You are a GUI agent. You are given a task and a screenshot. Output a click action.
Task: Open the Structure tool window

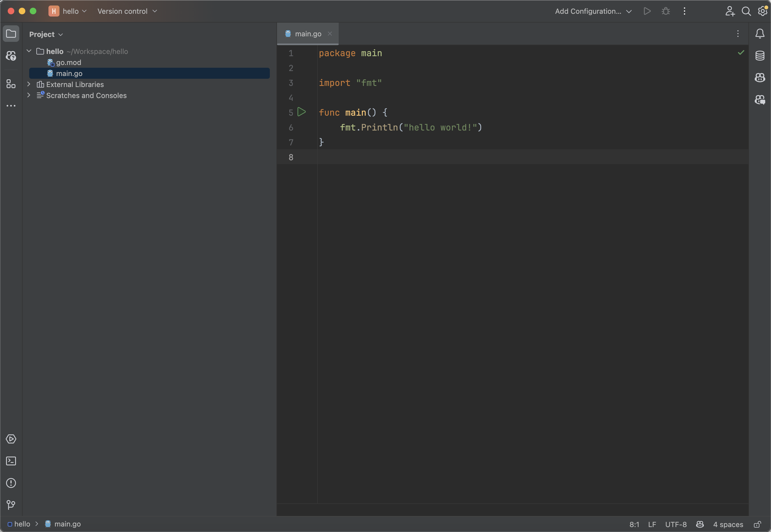tap(11, 84)
